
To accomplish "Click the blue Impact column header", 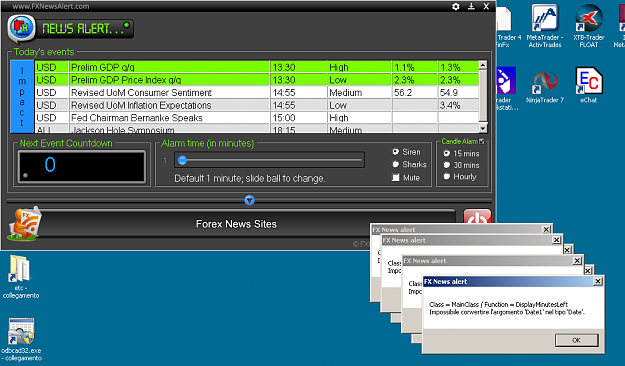I will [x=22, y=96].
